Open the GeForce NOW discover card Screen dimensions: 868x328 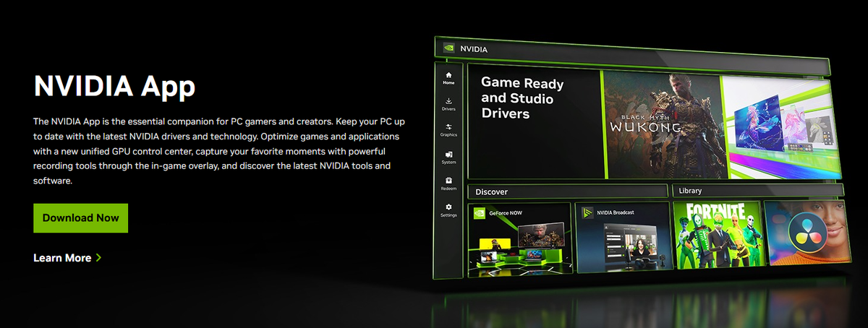coord(519,240)
